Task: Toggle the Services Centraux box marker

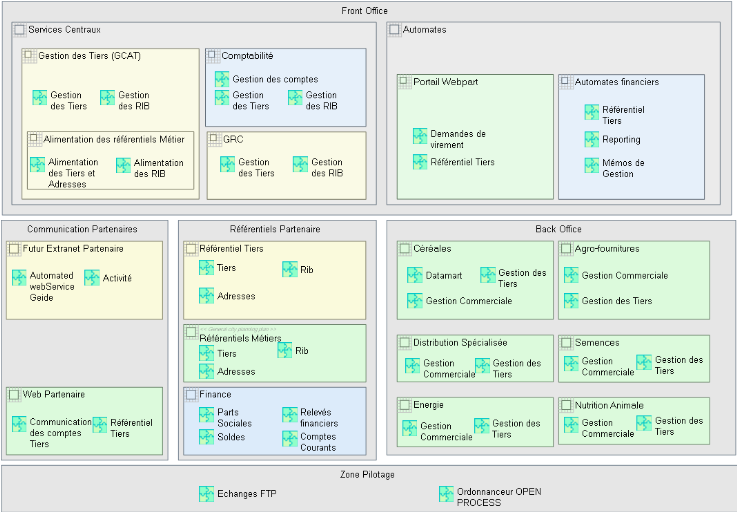Action: (x=19, y=30)
